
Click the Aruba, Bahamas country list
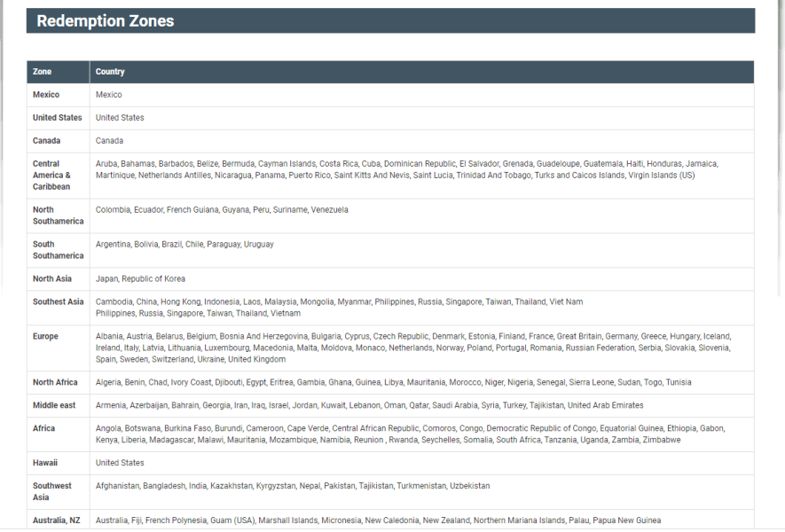pyautogui.click(x=406, y=169)
